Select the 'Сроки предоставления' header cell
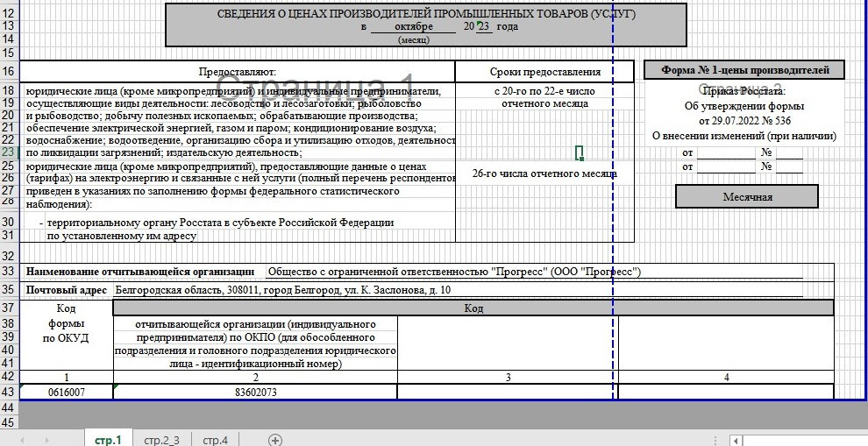 point(544,71)
